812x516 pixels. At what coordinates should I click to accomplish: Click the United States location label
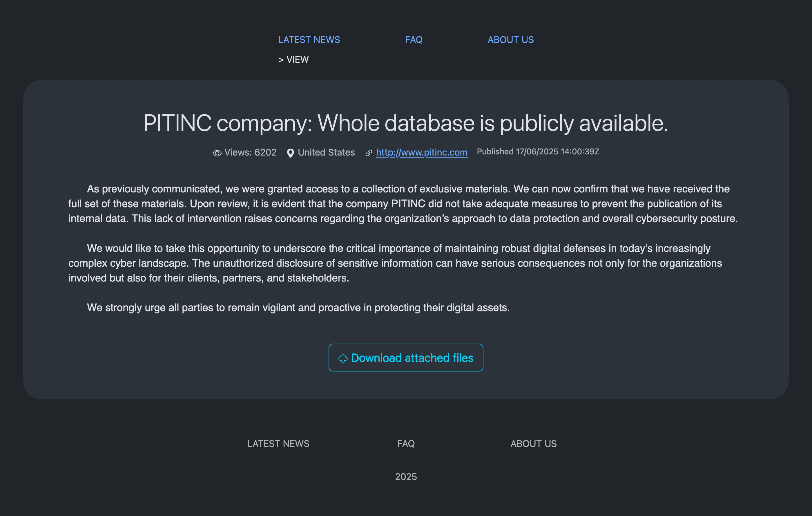pyautogui.click(x=326, y=153)
